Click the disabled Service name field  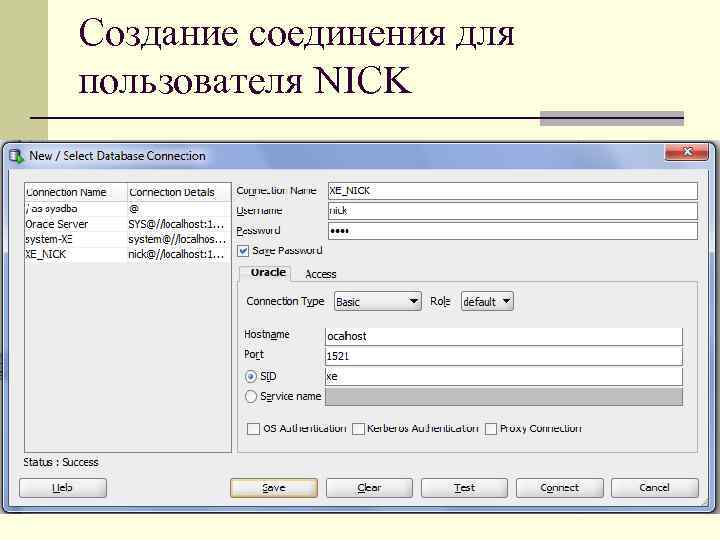504,397
